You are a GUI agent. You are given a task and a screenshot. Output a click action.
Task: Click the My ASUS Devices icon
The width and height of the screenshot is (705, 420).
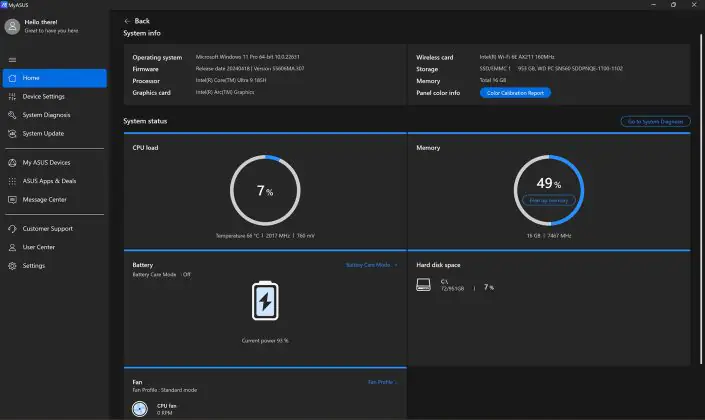(x=12, y=162)
